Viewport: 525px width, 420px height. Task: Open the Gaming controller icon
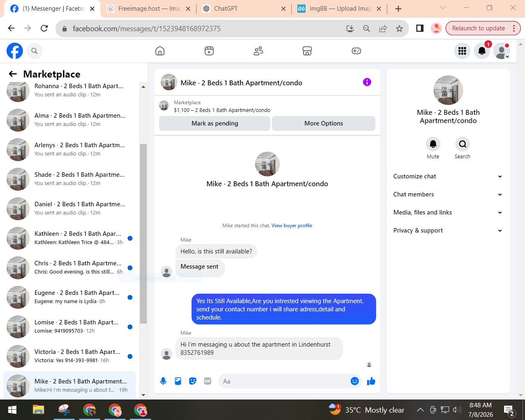coord(356,51)
